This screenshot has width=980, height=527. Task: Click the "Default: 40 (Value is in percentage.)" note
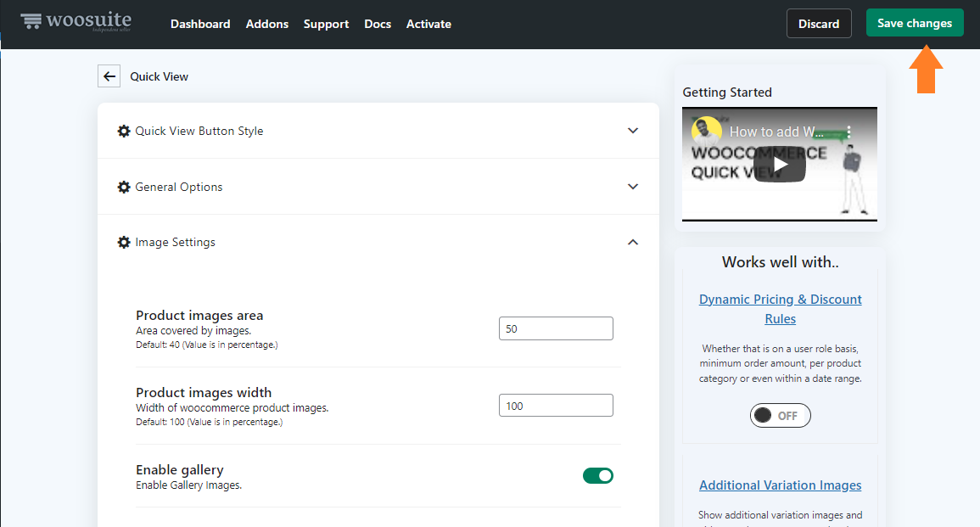(x=207, y=345)
